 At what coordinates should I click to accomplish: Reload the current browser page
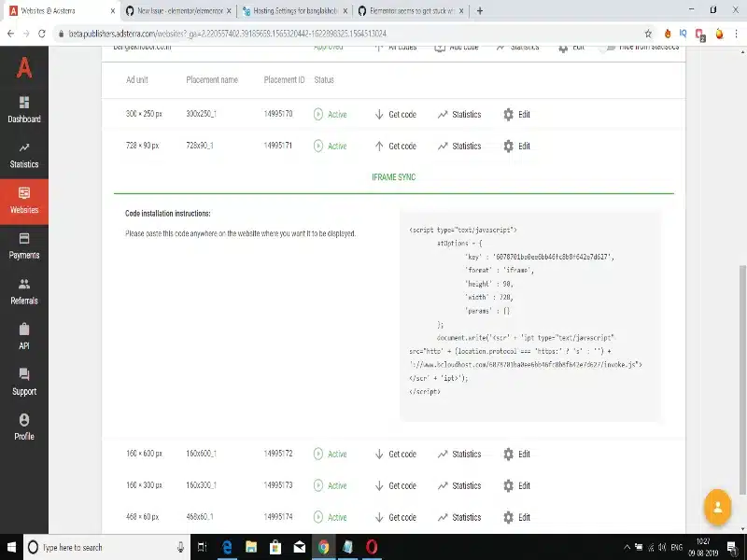click(x=42, y=34)
